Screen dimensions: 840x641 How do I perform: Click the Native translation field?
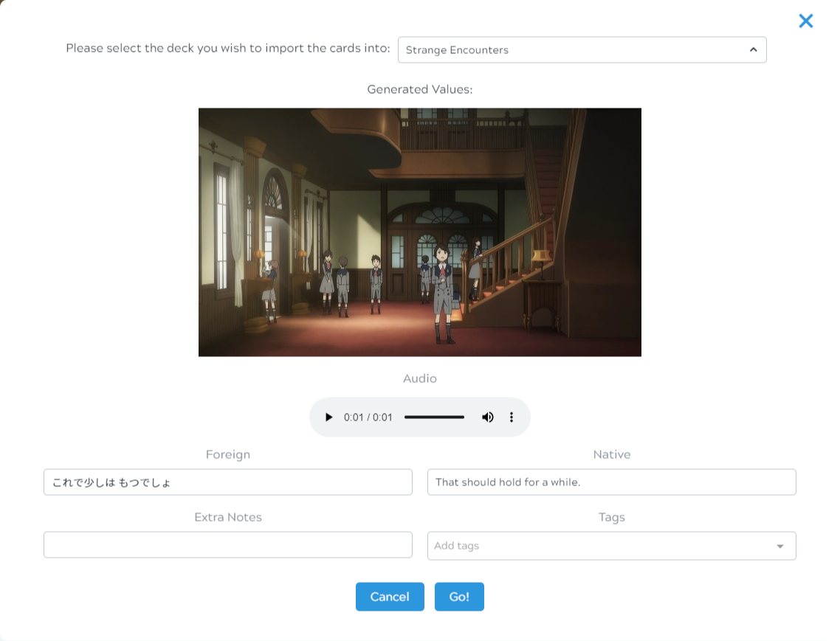coord(612,482)
